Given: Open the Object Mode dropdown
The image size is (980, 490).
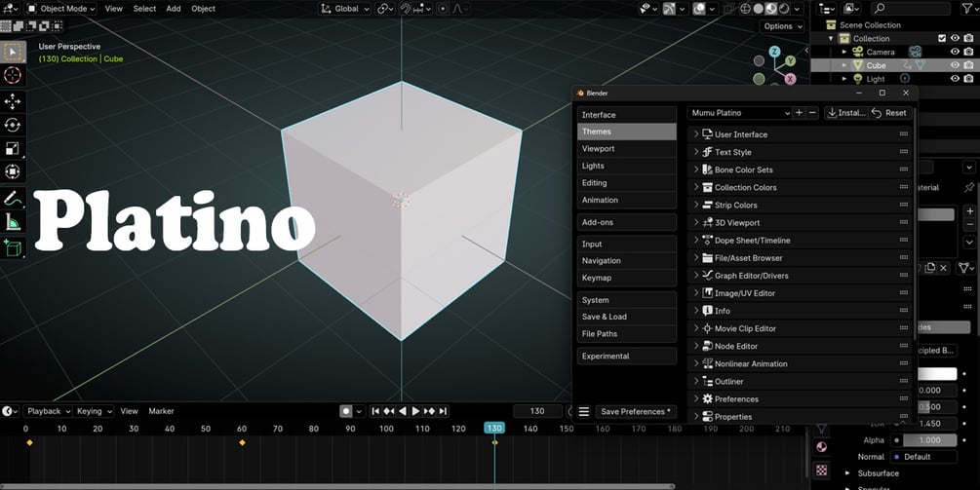Looking at the screenshot, I should (x=60, y=9).
